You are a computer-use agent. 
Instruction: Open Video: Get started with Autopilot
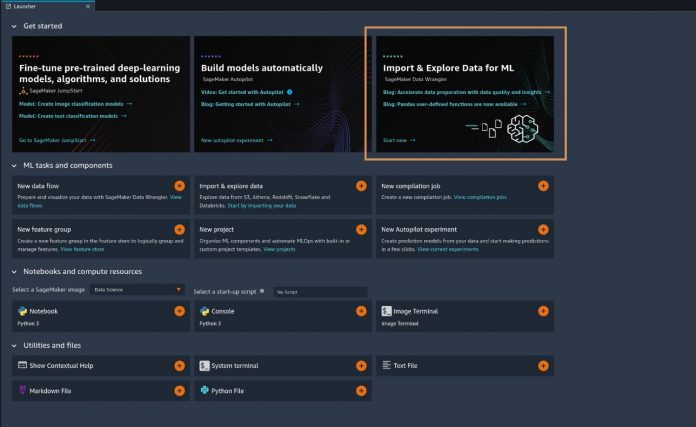point(242,92)
